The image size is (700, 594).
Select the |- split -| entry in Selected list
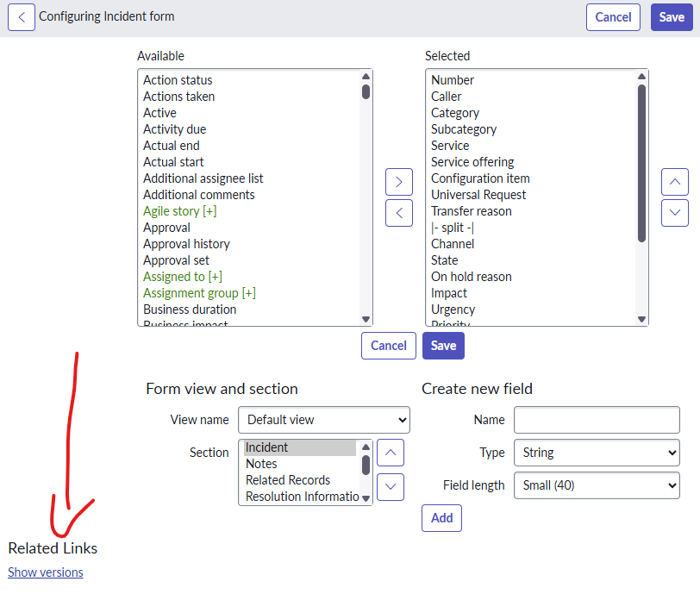(x=453, y=228)
